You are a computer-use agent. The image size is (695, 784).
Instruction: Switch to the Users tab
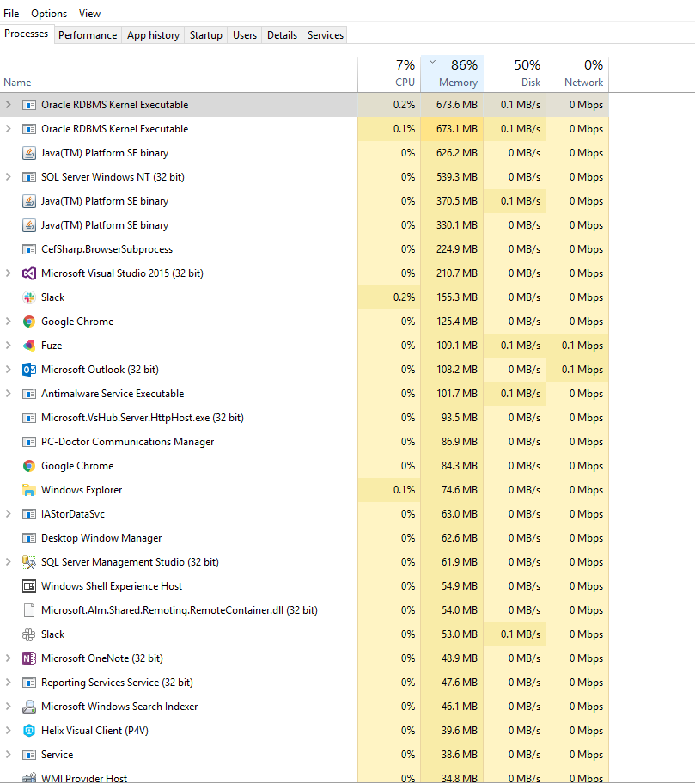245,35
